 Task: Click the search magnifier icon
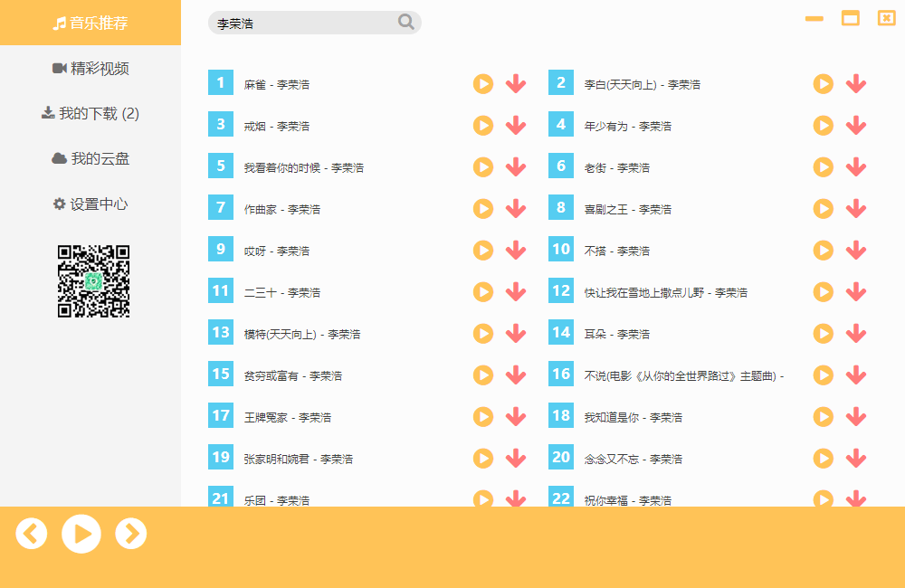[x=405, y=22]
